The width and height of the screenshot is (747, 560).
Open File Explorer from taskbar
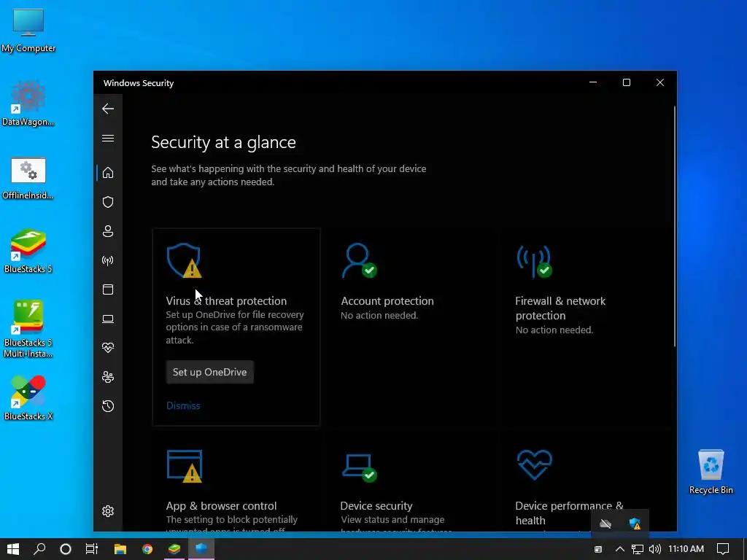(120, 549)
